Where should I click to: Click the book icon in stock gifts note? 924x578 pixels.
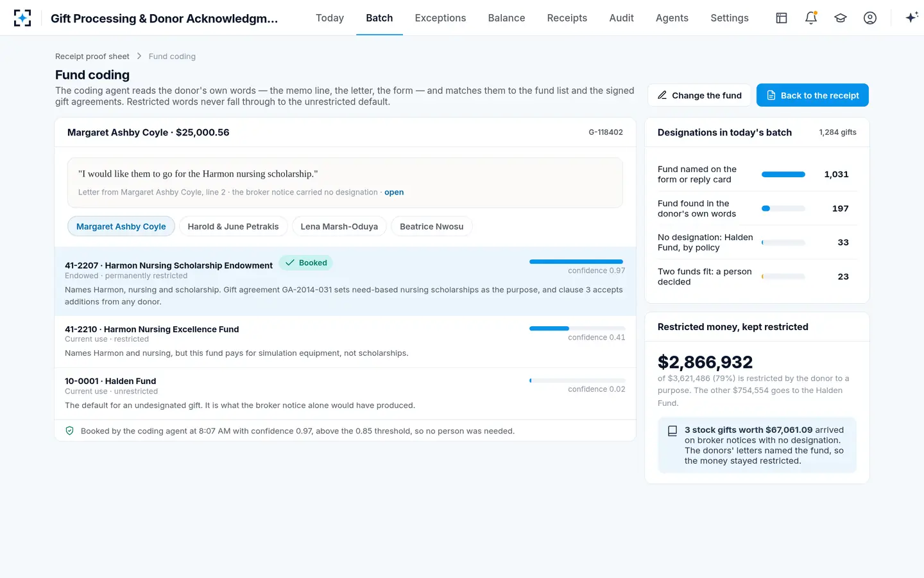672,431
